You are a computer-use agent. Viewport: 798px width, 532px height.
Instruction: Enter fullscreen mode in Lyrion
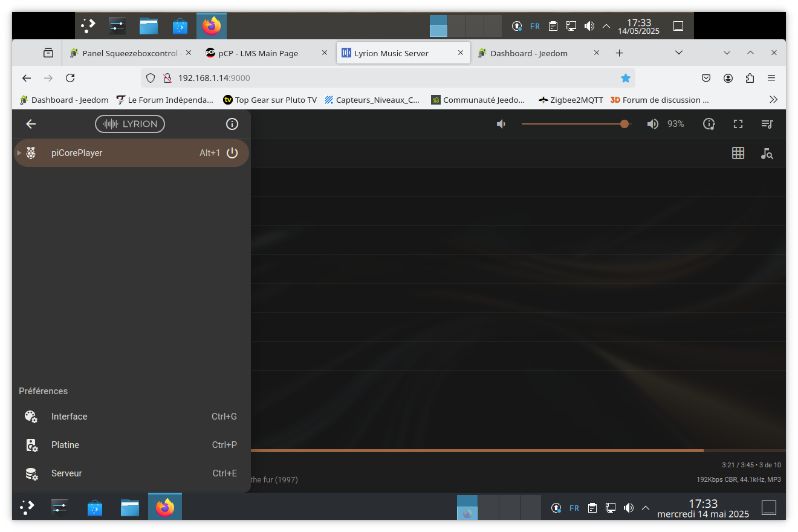[x=738, y=124]
